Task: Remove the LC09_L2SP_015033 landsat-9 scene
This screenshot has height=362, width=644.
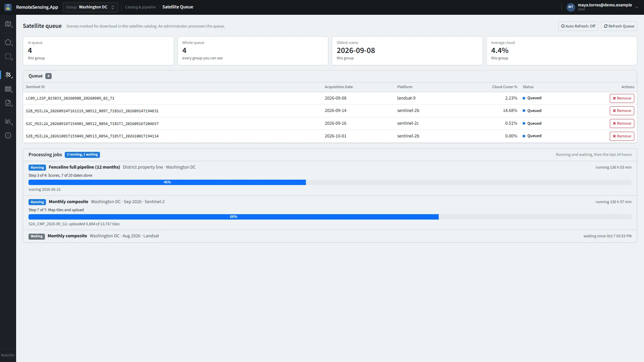Action: pyautogui.click(x=622, y=98)
